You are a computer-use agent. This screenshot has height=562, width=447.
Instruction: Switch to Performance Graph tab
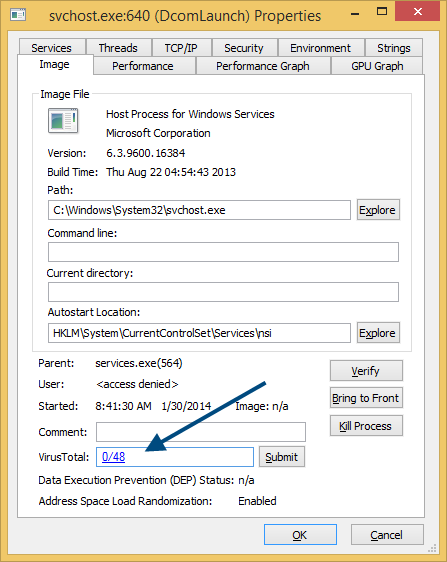pyautogui.click(x=263, y=66)
